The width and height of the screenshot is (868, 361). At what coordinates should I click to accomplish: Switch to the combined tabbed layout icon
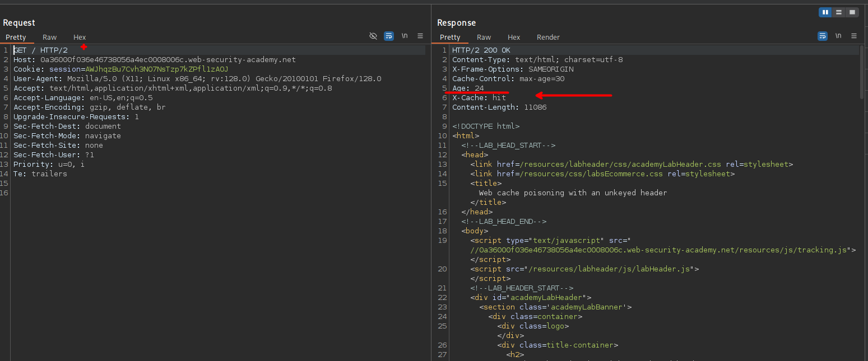point(852,12)
